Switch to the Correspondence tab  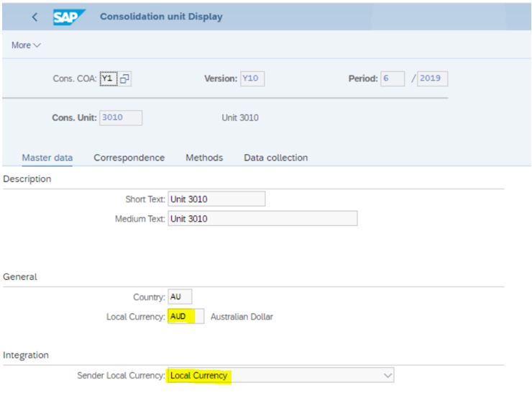click(x=129, y=158)
